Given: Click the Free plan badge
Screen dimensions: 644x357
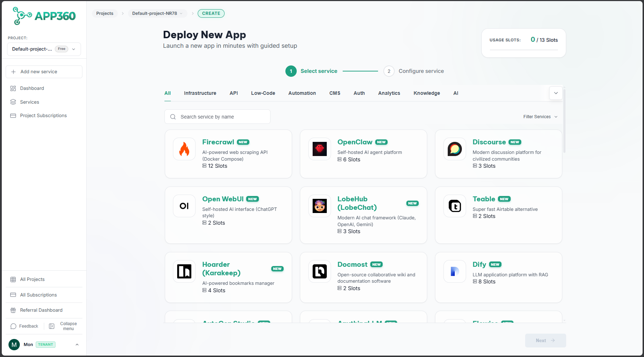Looking at the screenshot, I should (62, 49).
